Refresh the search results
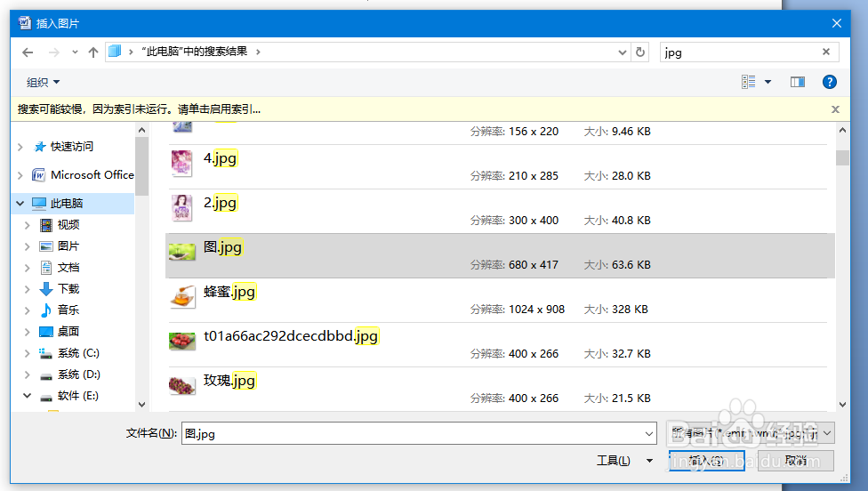 point(640,52)
